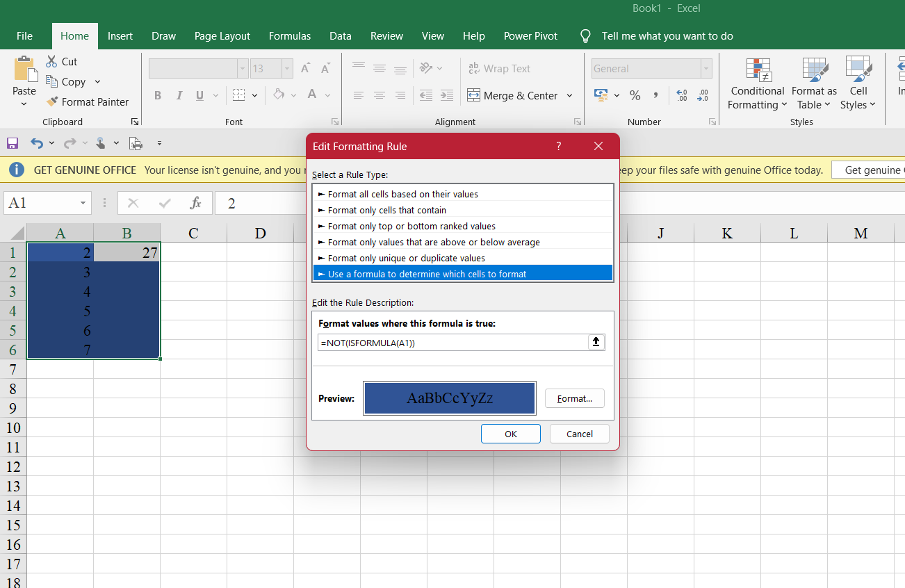Open the Cell Styles gallery

tap(858, 83)
